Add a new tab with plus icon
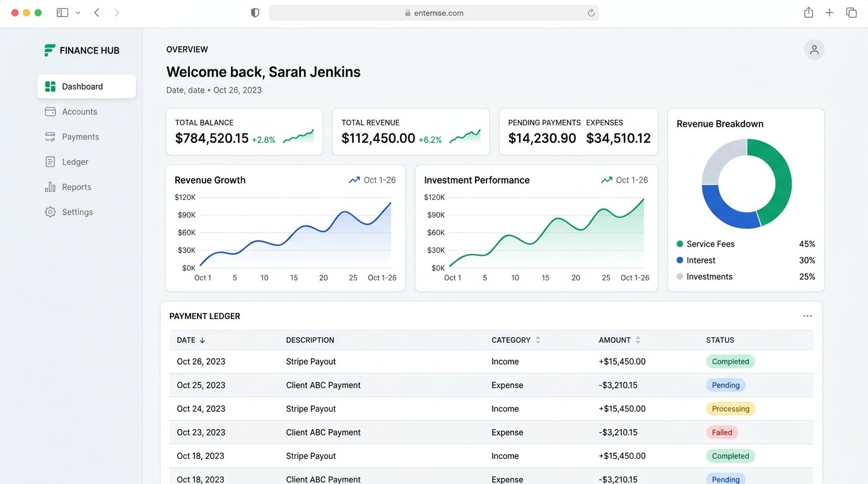 pyautogui.click(x=830, y=13)
